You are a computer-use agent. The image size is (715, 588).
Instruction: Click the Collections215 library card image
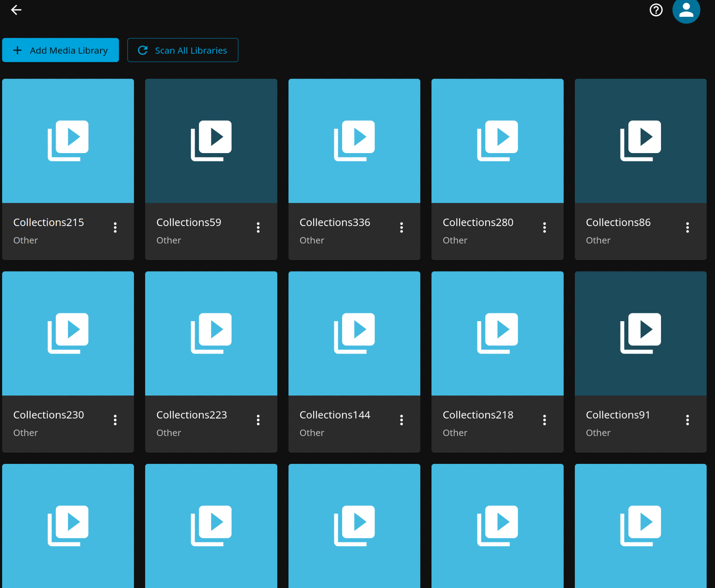pos(68,141)
